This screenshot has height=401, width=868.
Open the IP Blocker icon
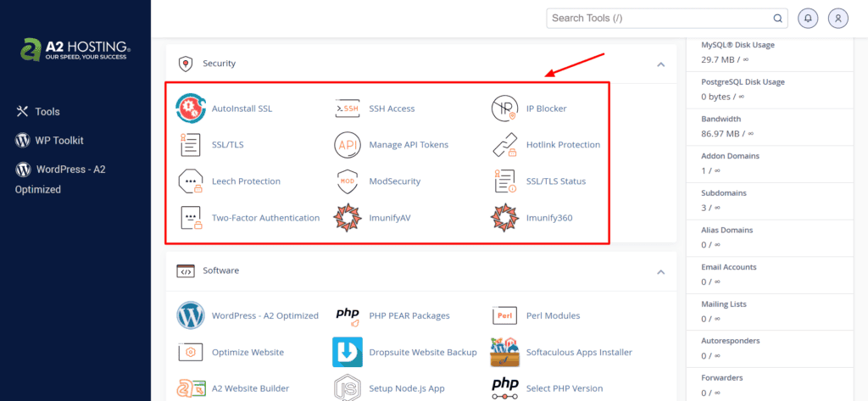tap(504, 109)
